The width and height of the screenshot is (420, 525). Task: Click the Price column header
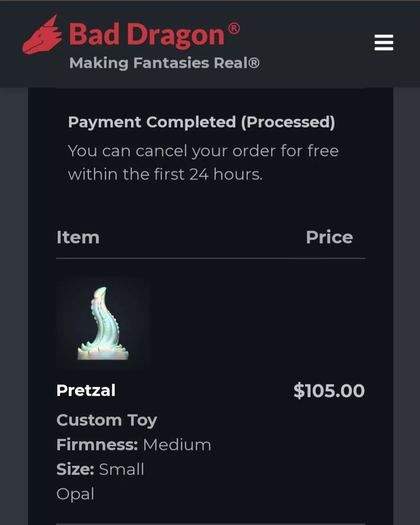[x=329, y=237]
